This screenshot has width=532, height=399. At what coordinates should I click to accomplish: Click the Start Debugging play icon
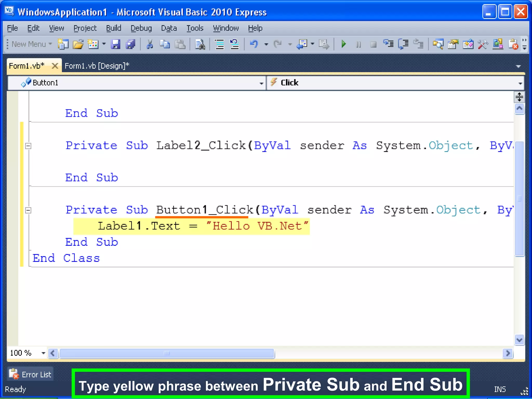pos(343,44)
